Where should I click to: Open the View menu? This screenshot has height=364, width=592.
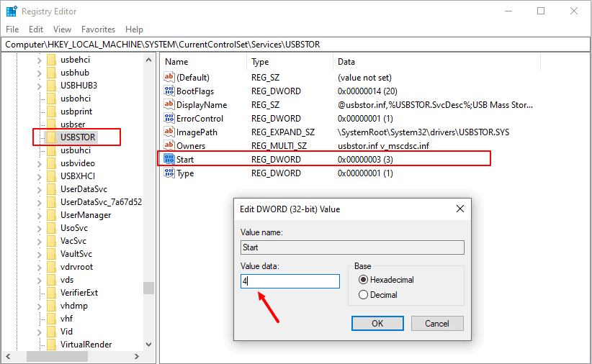point(62,29)
